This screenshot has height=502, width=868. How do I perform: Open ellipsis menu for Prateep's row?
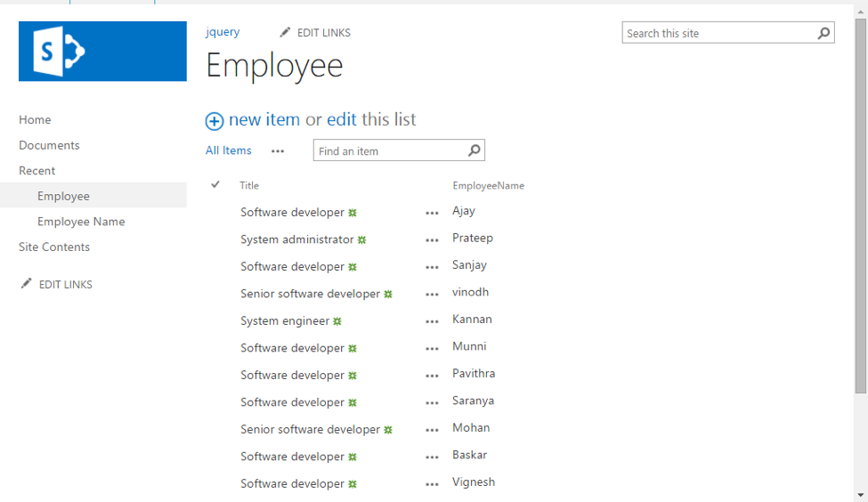[x=432, y=239]
